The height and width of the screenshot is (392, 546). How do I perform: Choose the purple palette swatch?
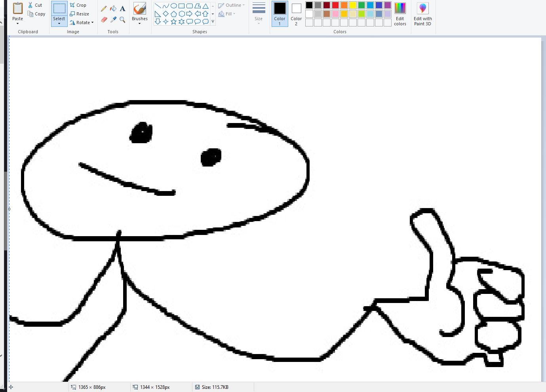tap(388, 5)
